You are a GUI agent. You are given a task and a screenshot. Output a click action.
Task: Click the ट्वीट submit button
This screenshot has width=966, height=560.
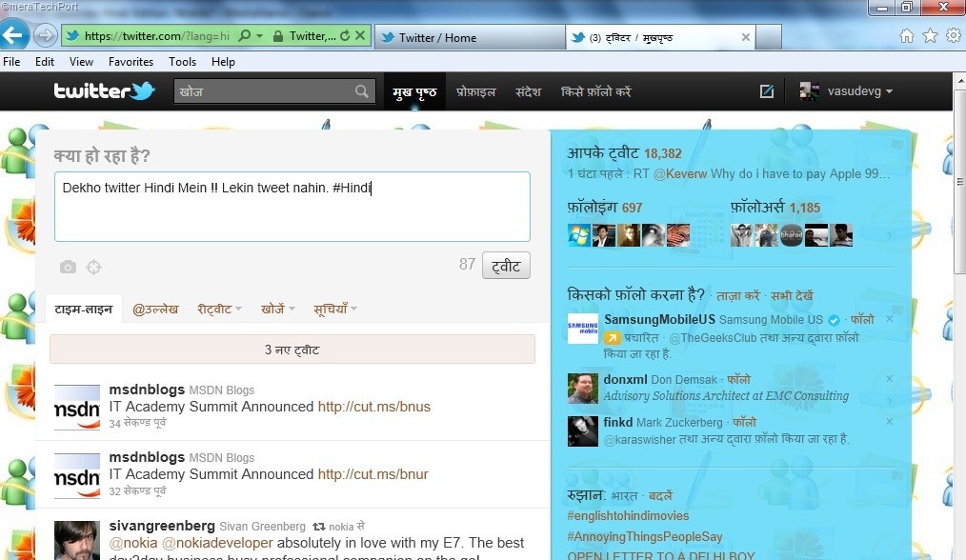506,266
